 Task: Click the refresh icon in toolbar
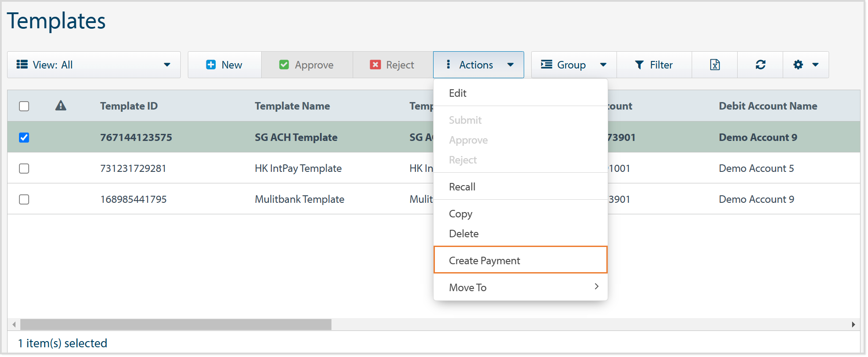760,65
